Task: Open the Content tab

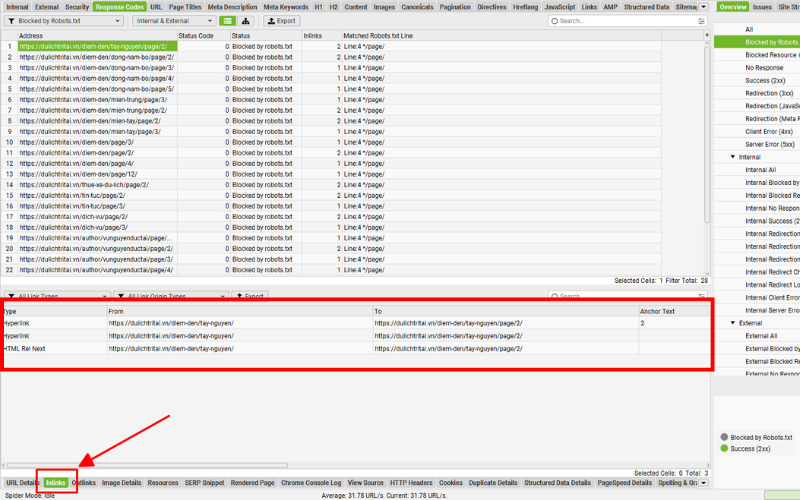Action: tap(356, 7)
